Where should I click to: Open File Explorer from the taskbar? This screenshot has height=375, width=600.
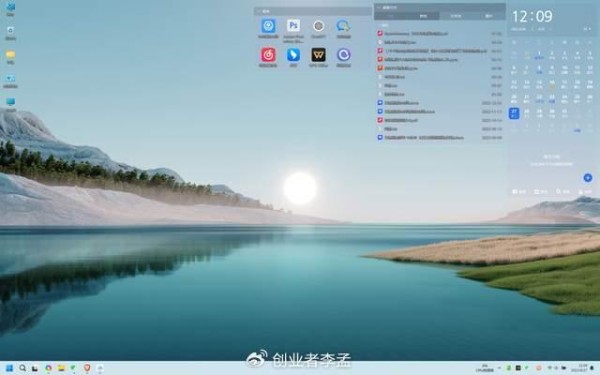coord(61,368)
